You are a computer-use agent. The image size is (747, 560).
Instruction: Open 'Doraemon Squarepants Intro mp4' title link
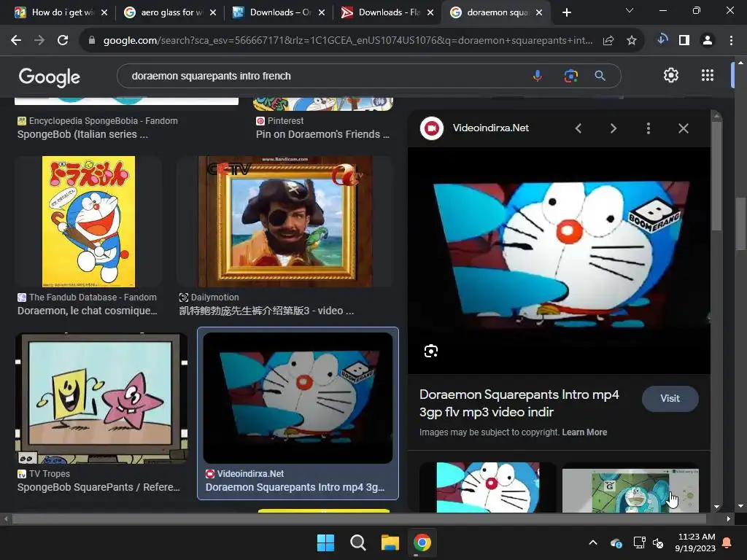(x=519, y=402)
